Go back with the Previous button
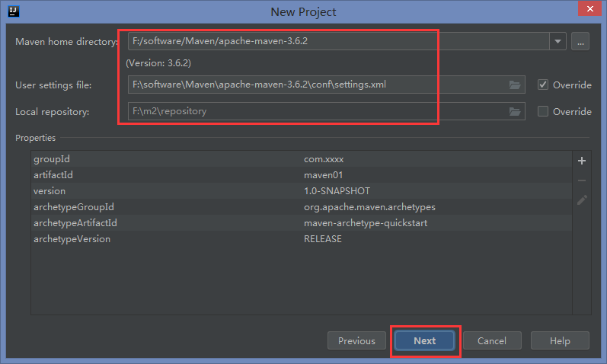This screenshot has height=364, width=607. coord(356,340)
